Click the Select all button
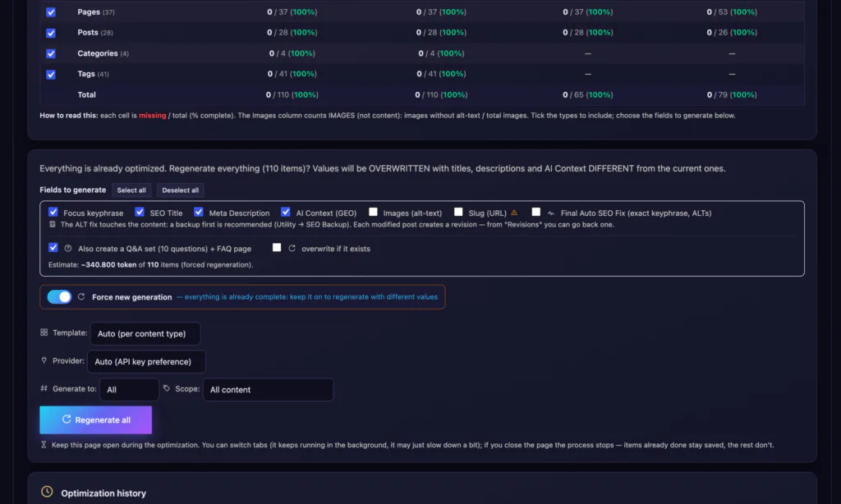The height and width of the screenshot is (504, 841). (x=131, y=190)
